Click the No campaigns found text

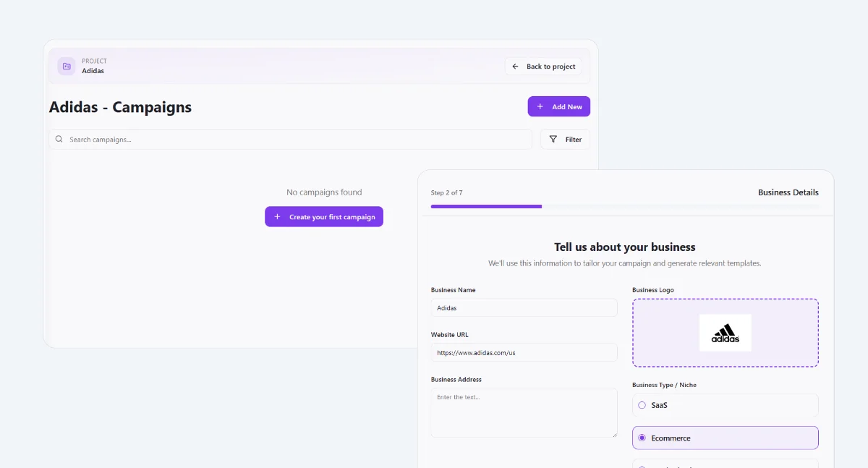coord(324,192)
